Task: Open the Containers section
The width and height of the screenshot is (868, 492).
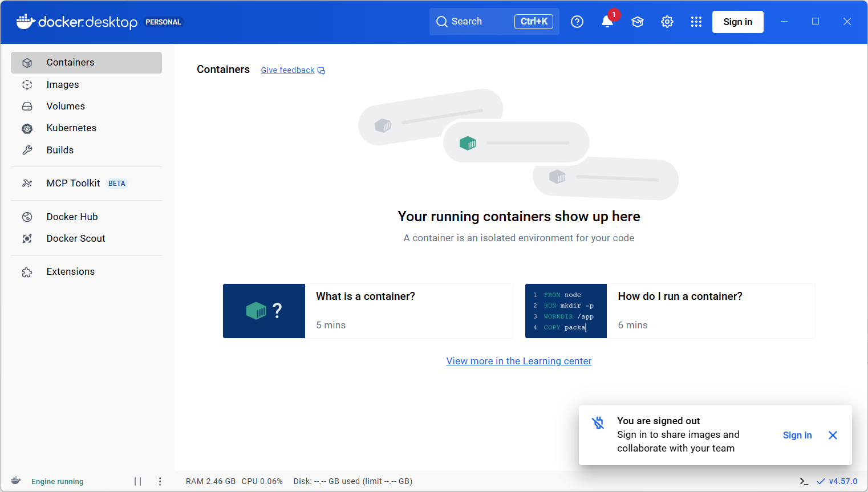Action: click(86, 63)
